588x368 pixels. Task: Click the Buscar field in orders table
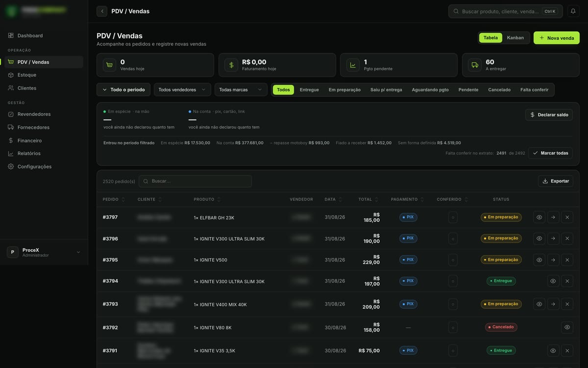195,181
